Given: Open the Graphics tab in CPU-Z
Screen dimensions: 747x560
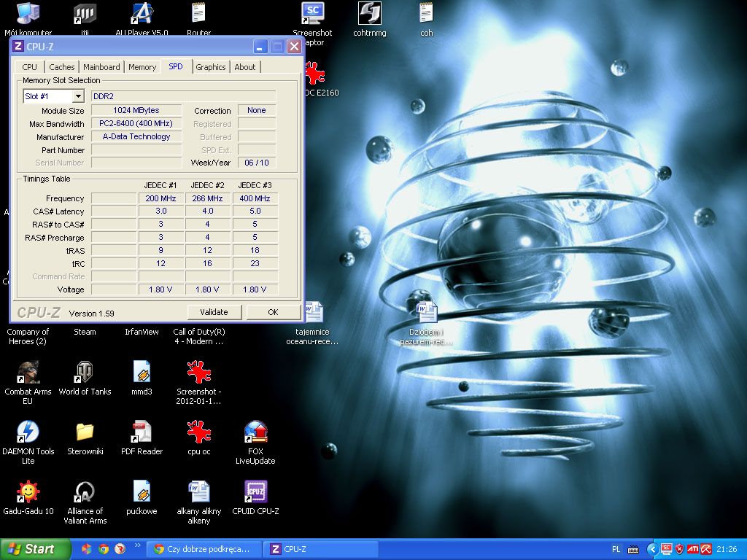Looking at the screenshot, I should [211, 67].
